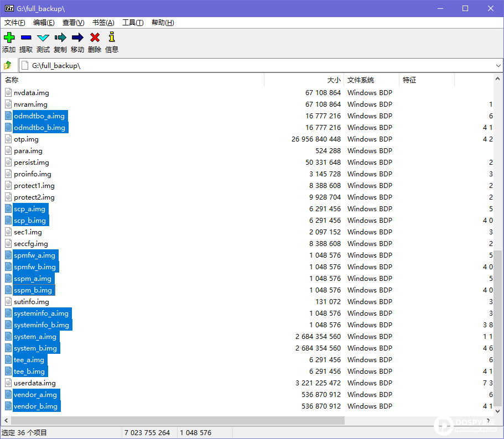The height and width of the screenshot is (439, 504).
Task: Click the file icon of protect1.img
Action: [8, 186]
